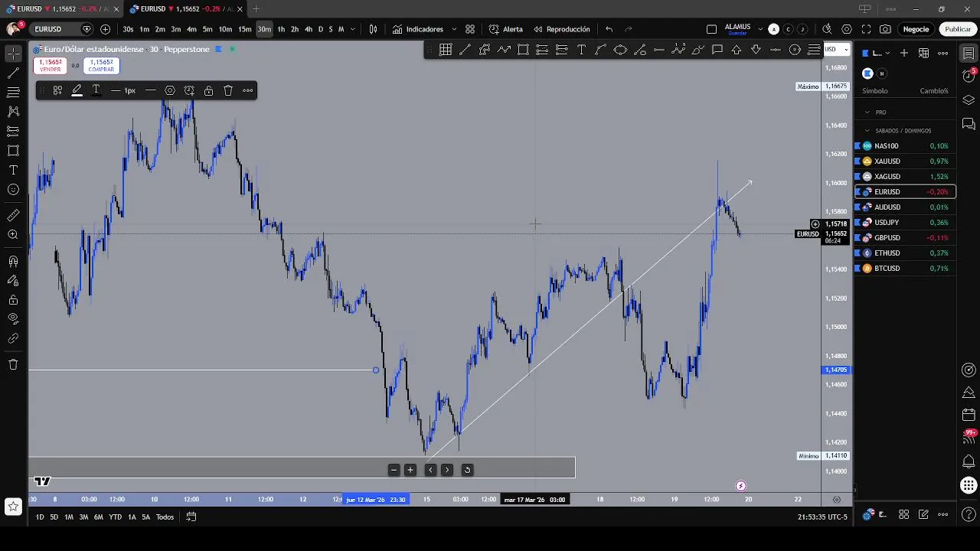
Task: Delete selected drawing via floating toolbar trash
Action: click(x=228, y=90)
